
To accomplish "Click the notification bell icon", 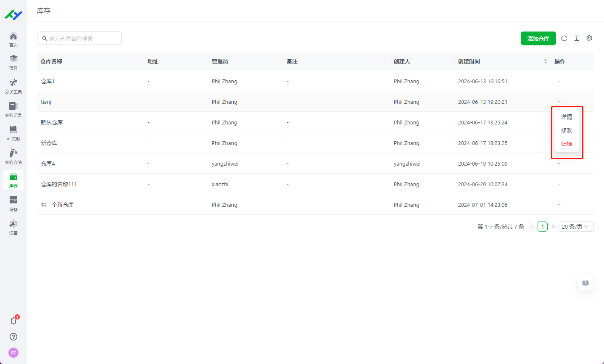I will (x=13, y=321).
